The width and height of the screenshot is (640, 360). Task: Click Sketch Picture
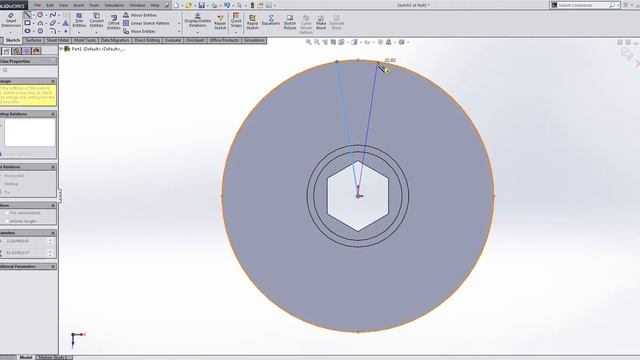click(x=290, y=22)
